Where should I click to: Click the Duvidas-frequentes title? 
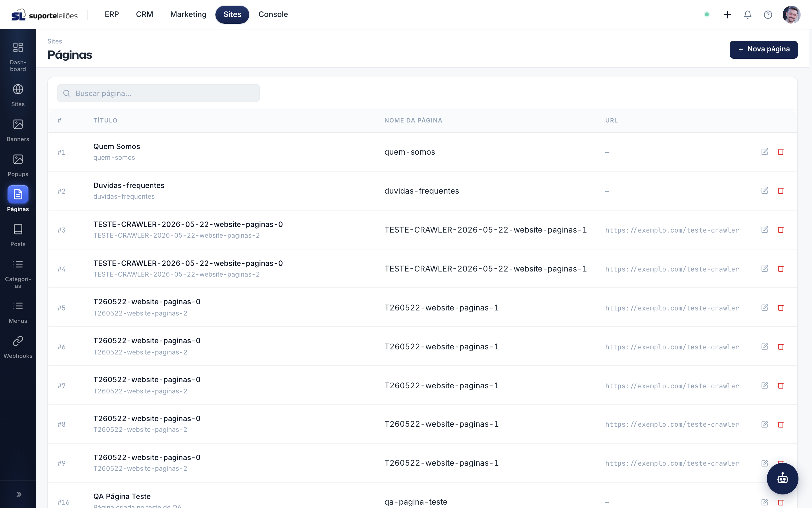tap(129, 185)
